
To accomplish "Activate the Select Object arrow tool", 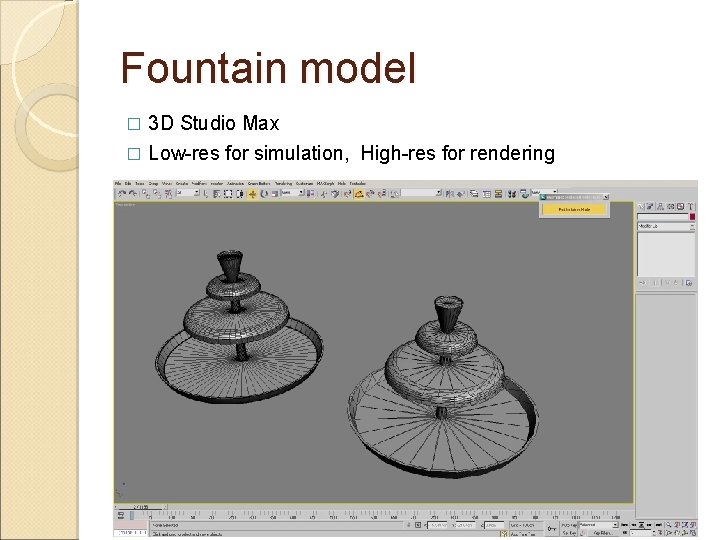I will (206, 194).
